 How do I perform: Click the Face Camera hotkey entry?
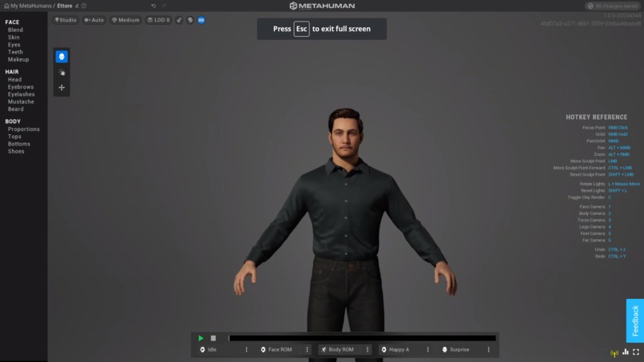[594, 207]
